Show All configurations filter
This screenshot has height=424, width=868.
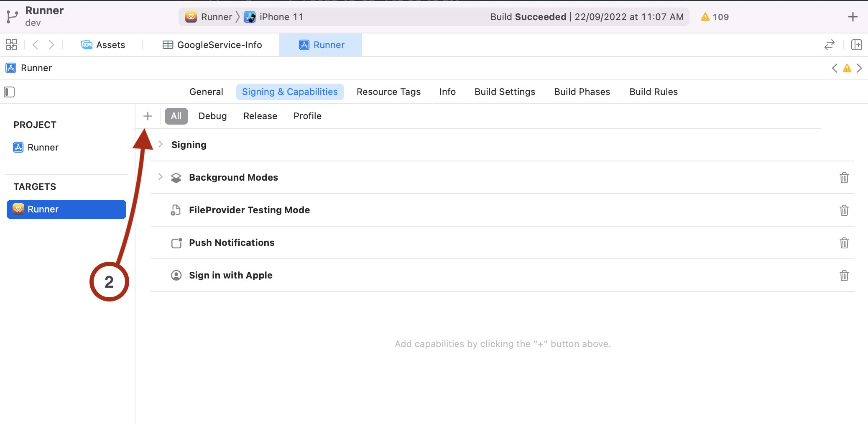tap(176, 116)
